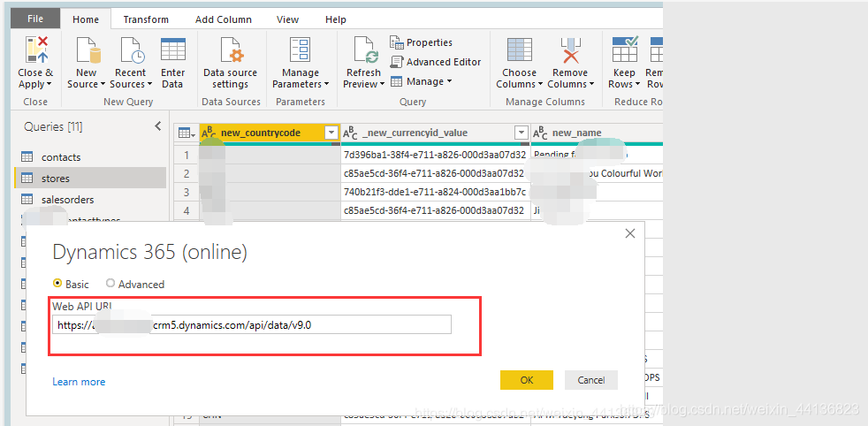Click the new_name column type icon
The width and height of the screenshot is (868, 426).
540,133
